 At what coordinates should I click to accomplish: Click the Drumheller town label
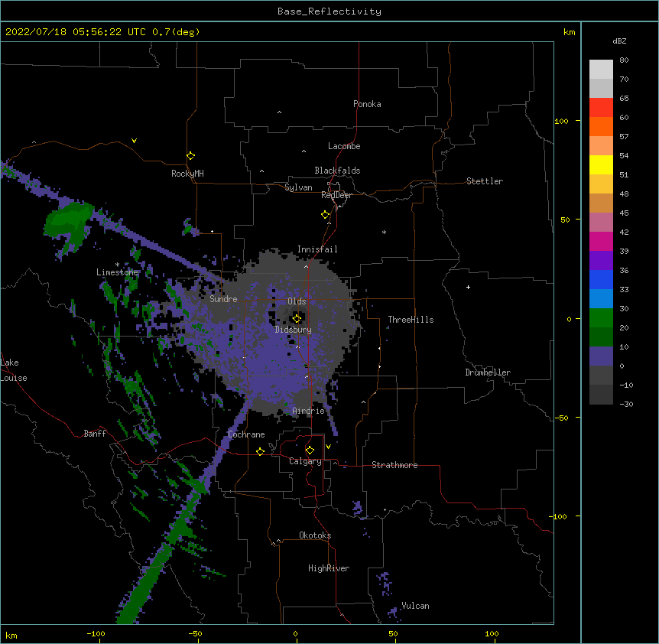(488, 372)
